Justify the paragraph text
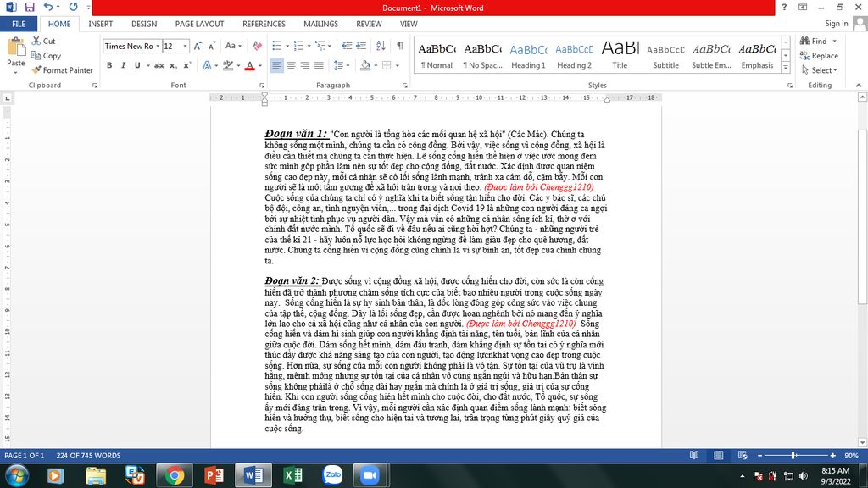This screenshot has width=868, height=488. (x=319, y=65)
